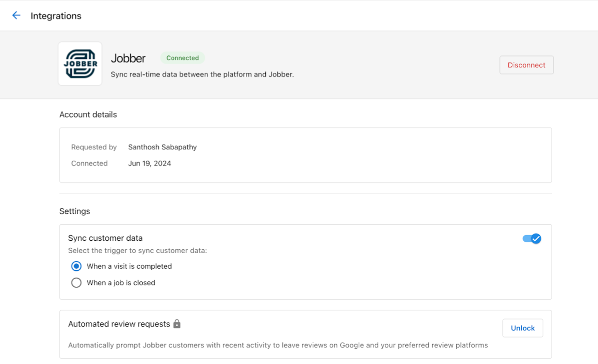Click the Connected status badge
Viewport: 598px width, 364px height.
pyautogui.click(x=182, y=58)
